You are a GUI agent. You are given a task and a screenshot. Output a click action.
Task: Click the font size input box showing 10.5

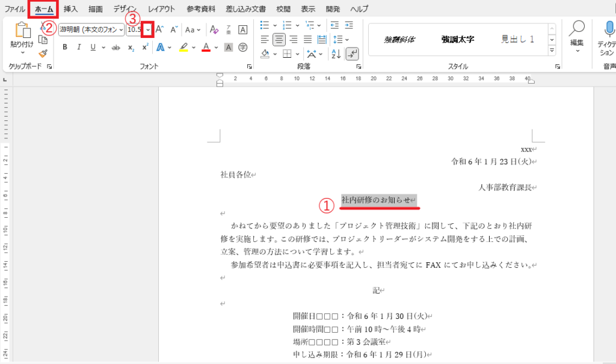point(134,29)
